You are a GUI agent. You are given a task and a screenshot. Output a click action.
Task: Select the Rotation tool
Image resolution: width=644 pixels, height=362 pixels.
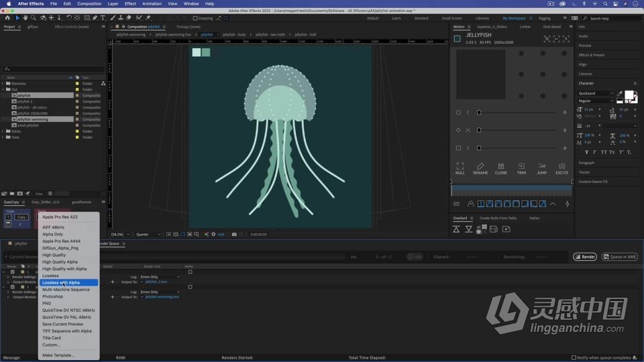[68, 18]
